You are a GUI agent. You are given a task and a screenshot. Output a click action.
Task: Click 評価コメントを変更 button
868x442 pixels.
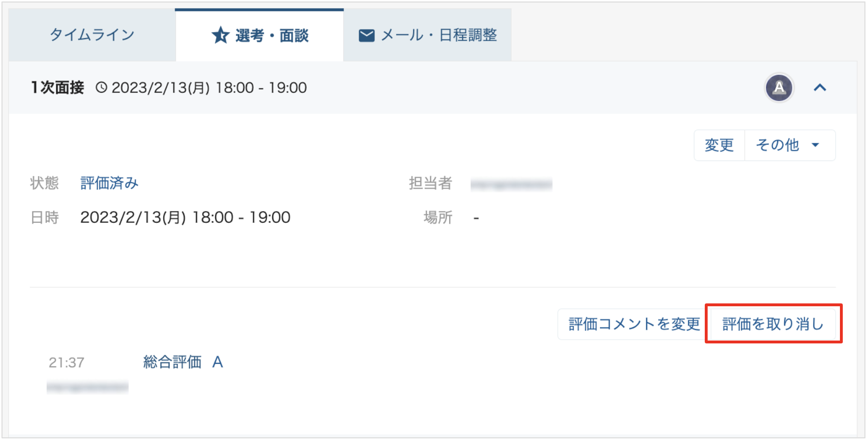634,324
